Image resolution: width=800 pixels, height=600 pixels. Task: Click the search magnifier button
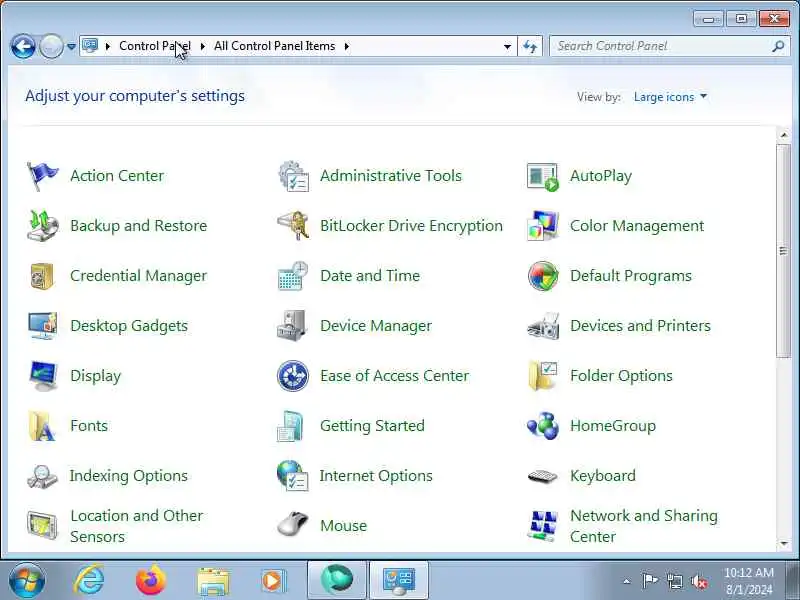[778, 46]
